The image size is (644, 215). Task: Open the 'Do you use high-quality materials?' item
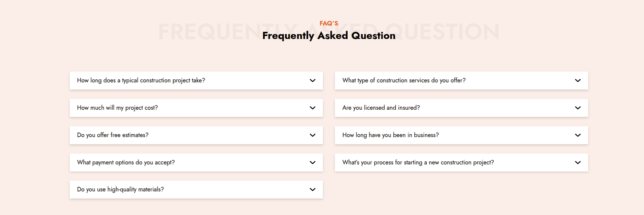[120, 190]
